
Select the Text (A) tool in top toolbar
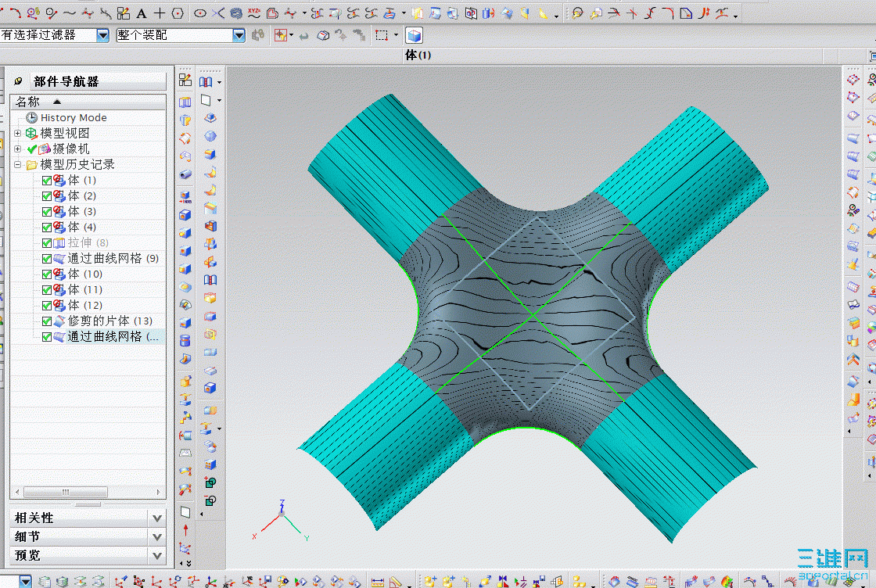(142, 13)
